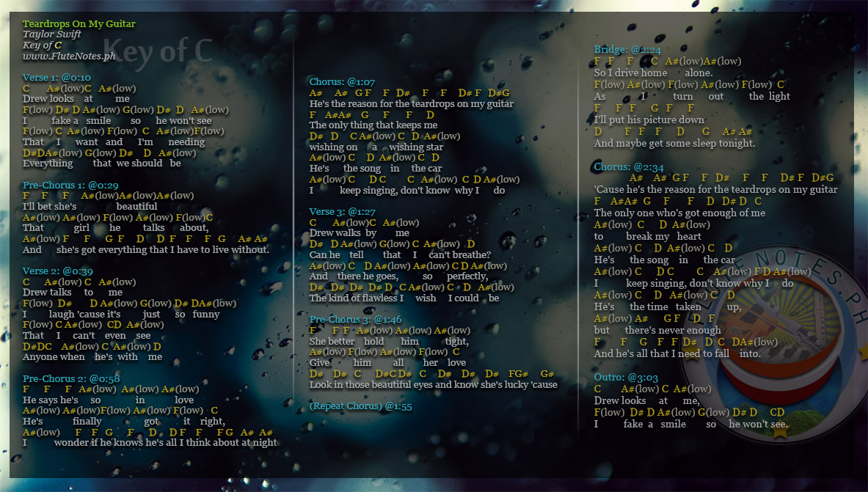
Task: Click lyric 'Look in those beautiful eyes'
Action: [371, 385]
